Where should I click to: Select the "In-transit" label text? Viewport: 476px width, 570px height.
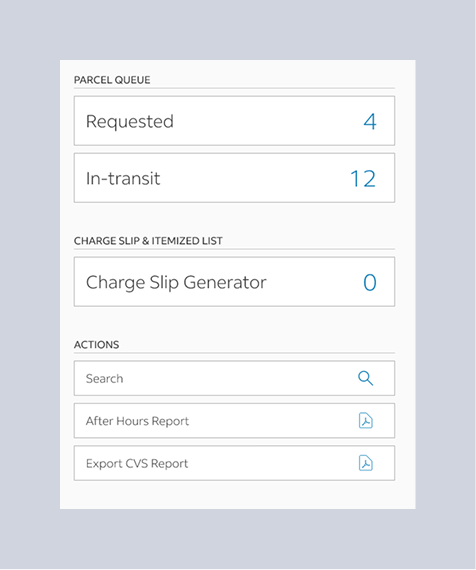123,178
